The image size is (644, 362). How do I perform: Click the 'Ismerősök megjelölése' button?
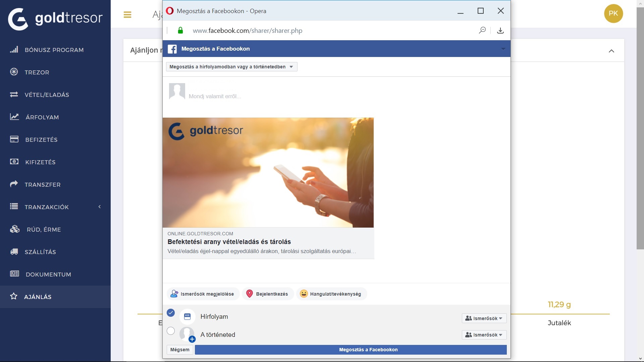(203, 294)
